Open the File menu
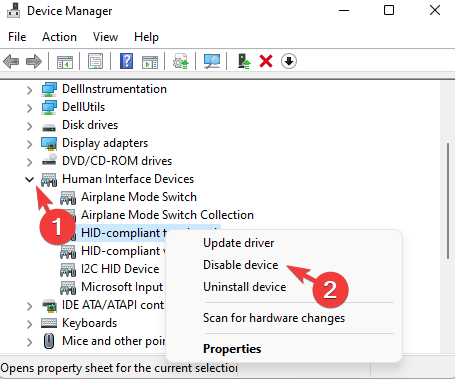The image size is (455, 379). click(x=17, y=37)
